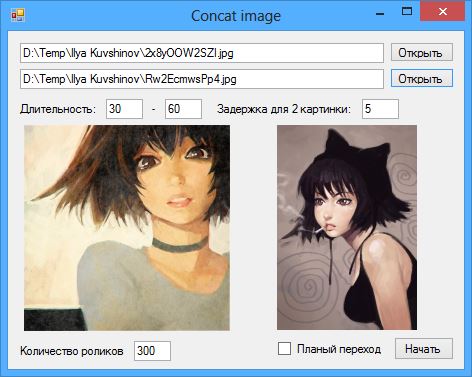This screenshot has height=377, width=472.
Task: Click second Открыть button next to Rw2EcmwsPp4.jpg
Action: (422, 79)
